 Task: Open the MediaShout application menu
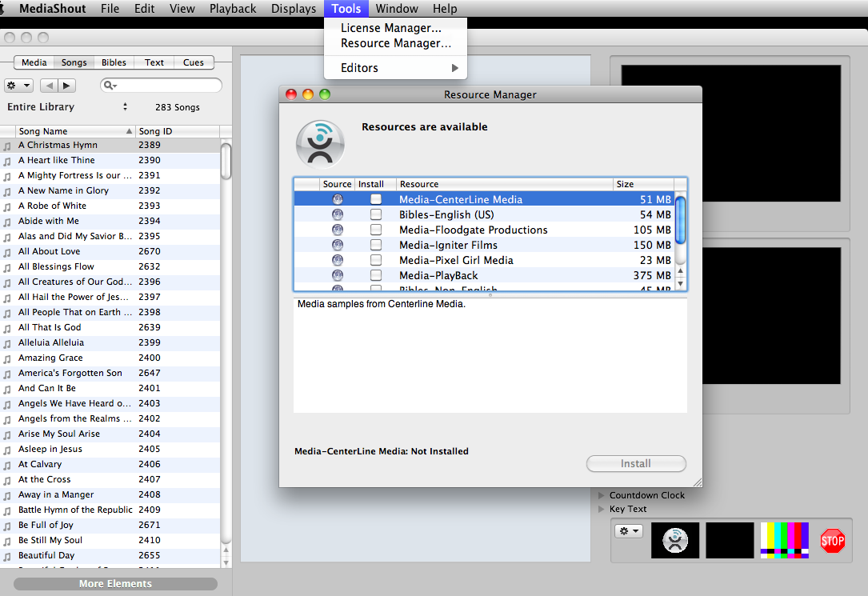coord(53,9)
